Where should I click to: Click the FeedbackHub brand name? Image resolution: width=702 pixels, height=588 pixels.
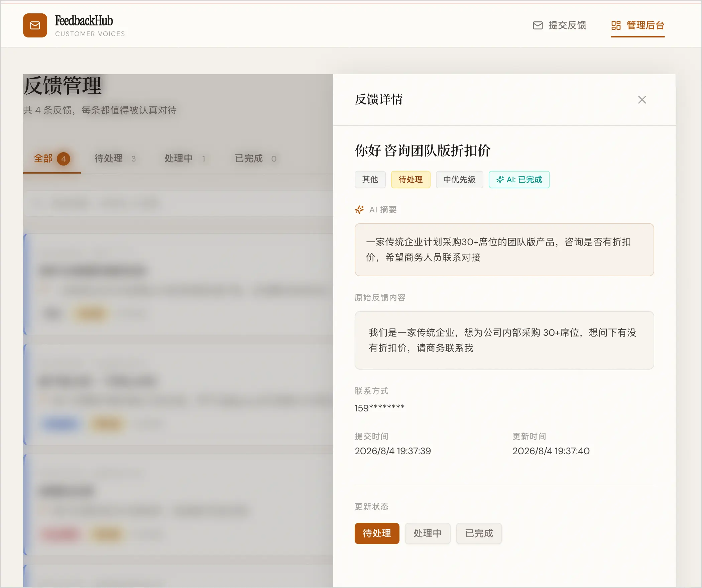click(84, 21)
